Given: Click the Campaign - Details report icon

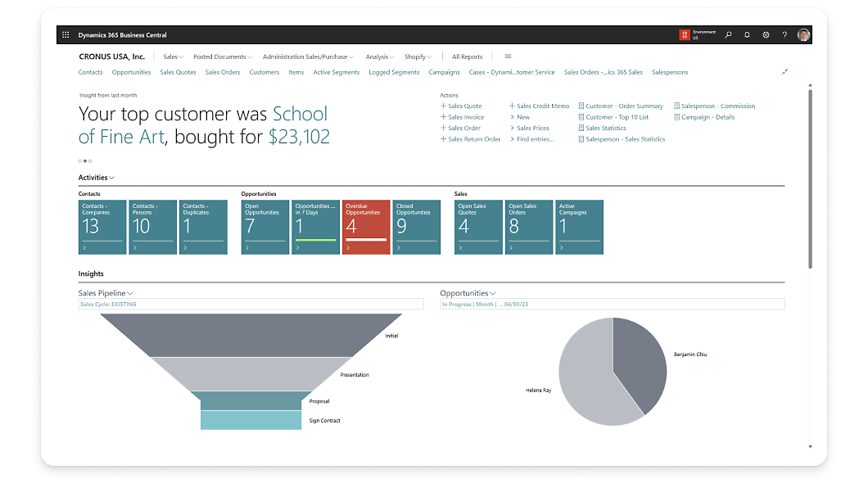Looking at the screenshot, I should (677, 117).
